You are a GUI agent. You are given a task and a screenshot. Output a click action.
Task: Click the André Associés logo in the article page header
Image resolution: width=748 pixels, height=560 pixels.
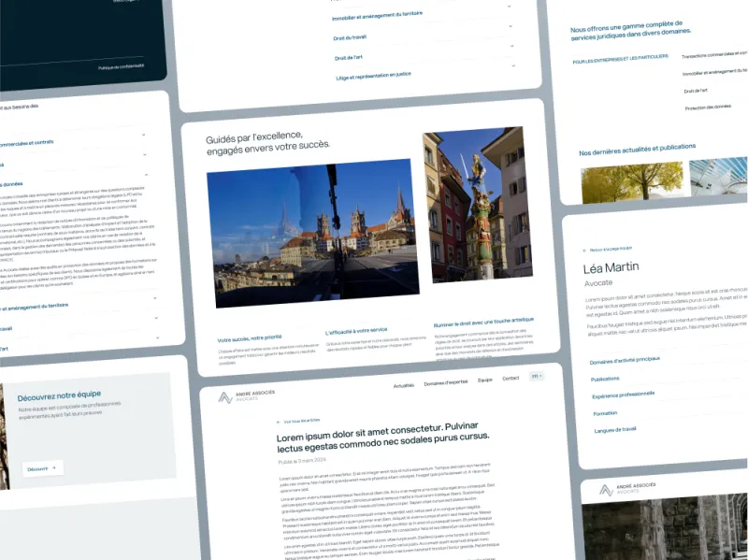click(247, 395)
